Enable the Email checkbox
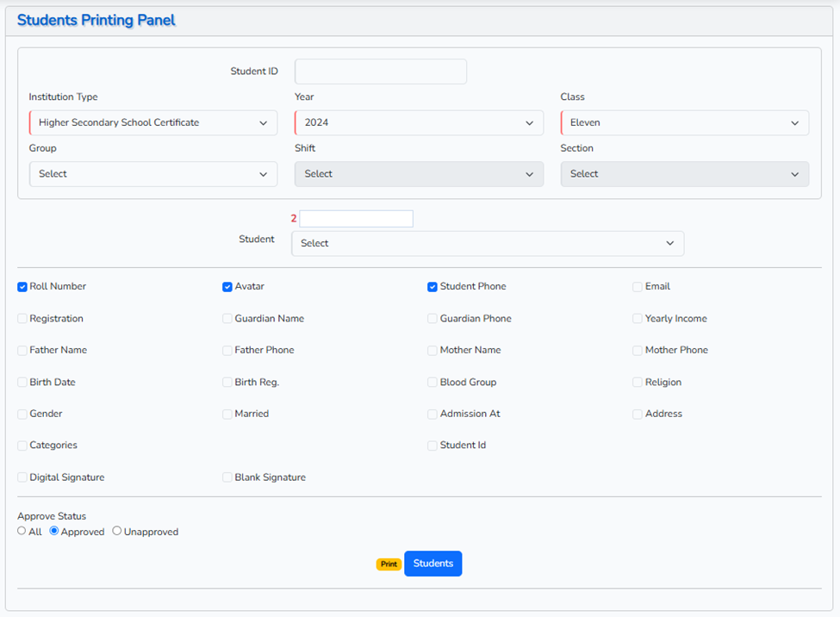Viewport: 840px width, 617px height. point(638,287)
